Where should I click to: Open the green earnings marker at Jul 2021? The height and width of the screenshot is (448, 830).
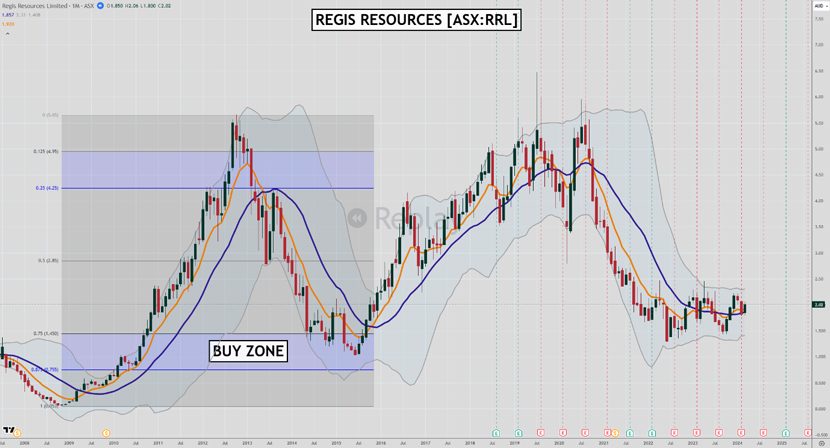pos(629,433)
